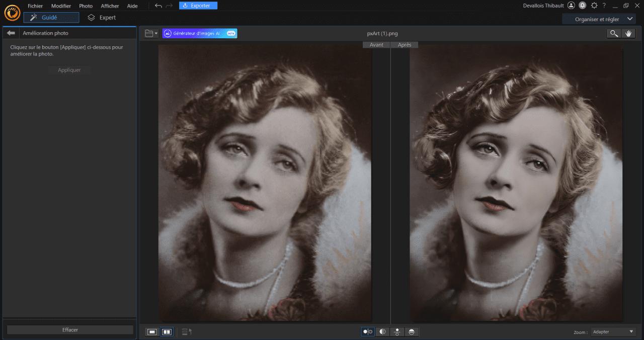This screenshot has height=340, width=644.
Task: Launch the Générateur d'images AI
Action: click(x=200, y=33)
